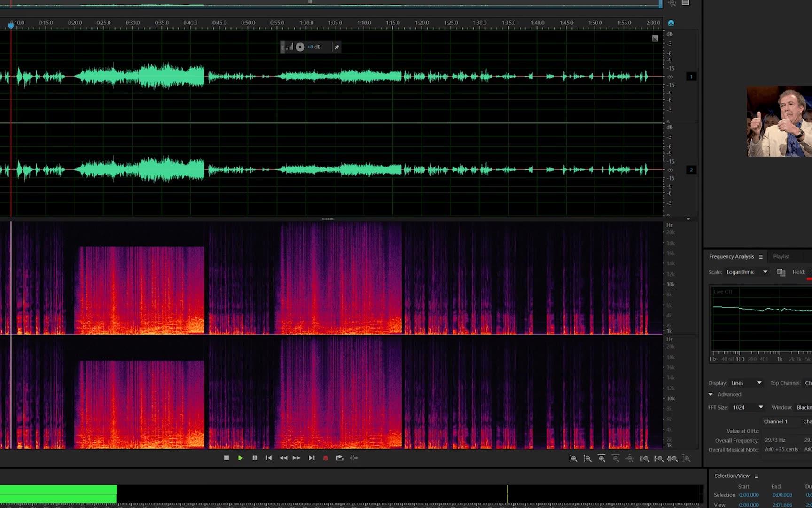The height and width of the screenshot is (508, 812).
Task: Click View Start time field
Action: pos(749,505)
